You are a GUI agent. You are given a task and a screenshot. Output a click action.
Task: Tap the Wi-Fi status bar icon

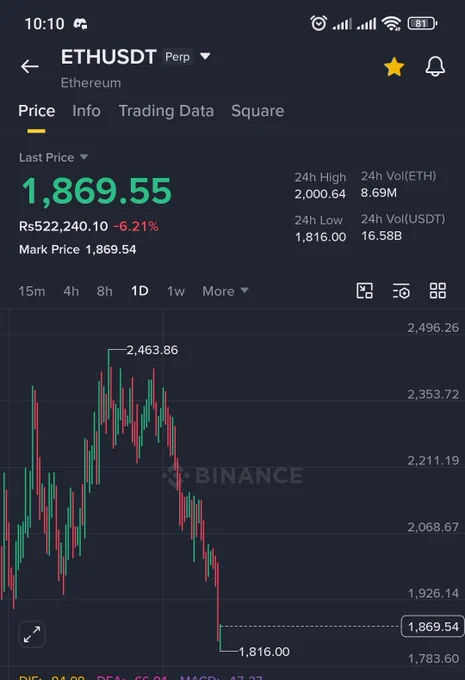point(391,23)
